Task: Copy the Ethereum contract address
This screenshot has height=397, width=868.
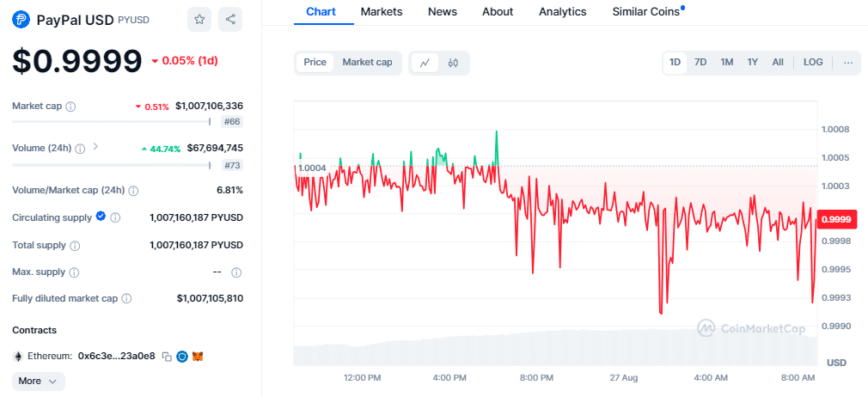Action: coord(167,356)
